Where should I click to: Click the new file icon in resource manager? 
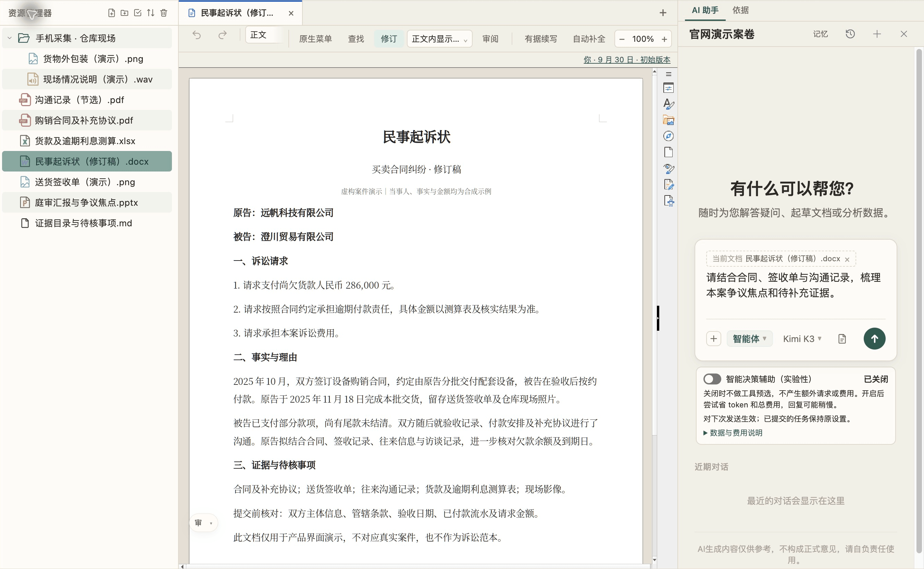111,13
